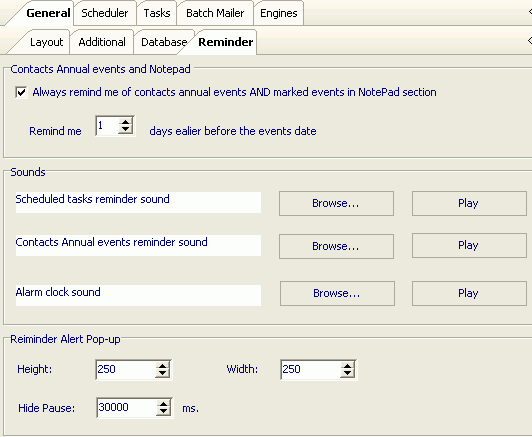Browse for Scheduled tasks reminder sound
This screenshot has height=437, width=532.
click(x=336, y=203)
